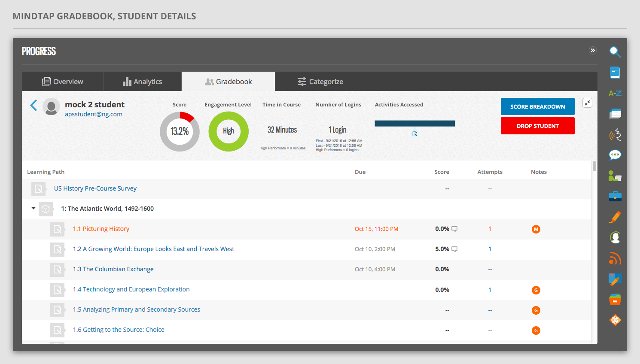Open the search magnifier tool in sidebar
Screen dimensions: 640x364
click(x=615, y=52)
